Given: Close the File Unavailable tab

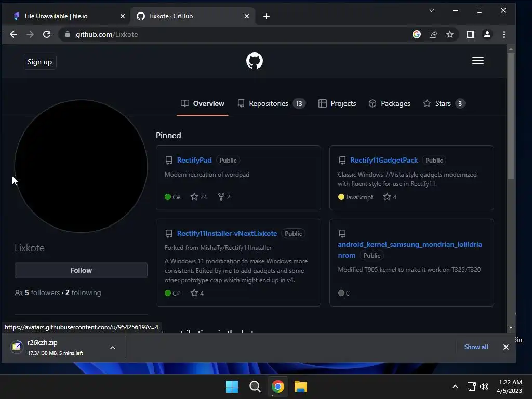Looking at the screenshot, I should (x=123, y=16).
